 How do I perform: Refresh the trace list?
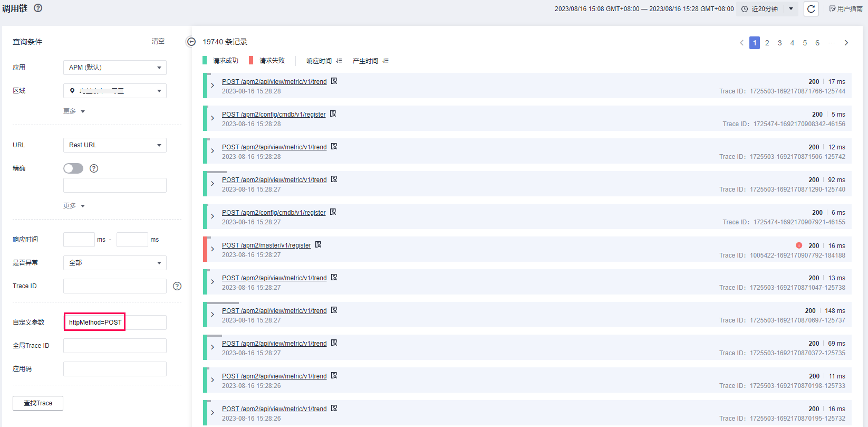point(811,8)
